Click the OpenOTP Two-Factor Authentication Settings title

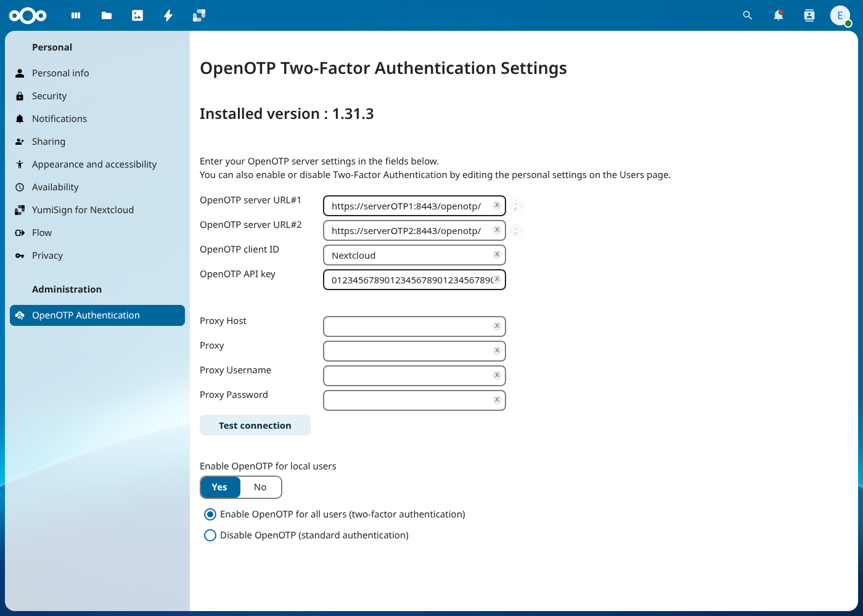click(383, 68)
